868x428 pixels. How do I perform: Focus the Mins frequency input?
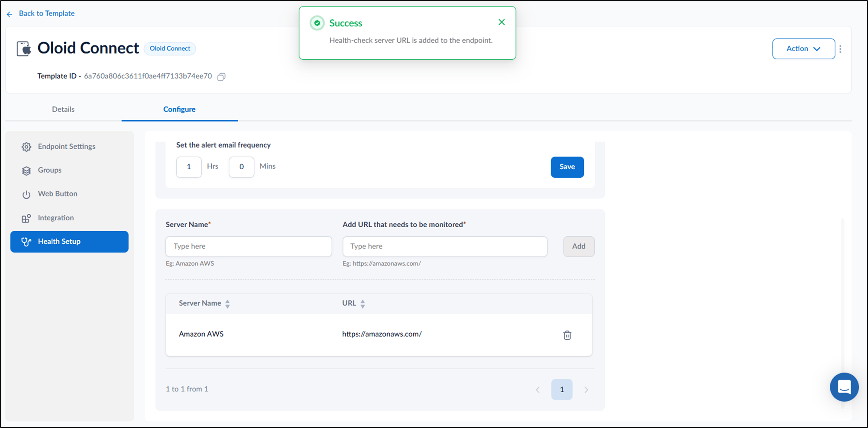[241, 167]
